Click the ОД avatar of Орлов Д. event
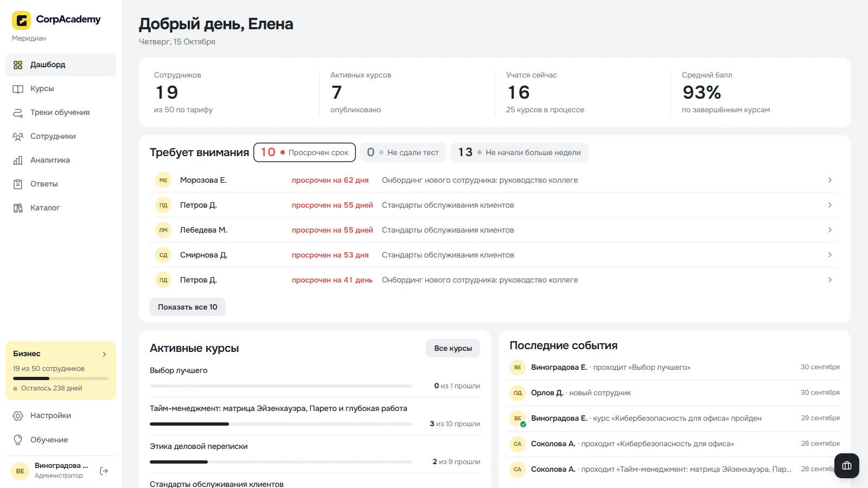 [x=518, y=393]
